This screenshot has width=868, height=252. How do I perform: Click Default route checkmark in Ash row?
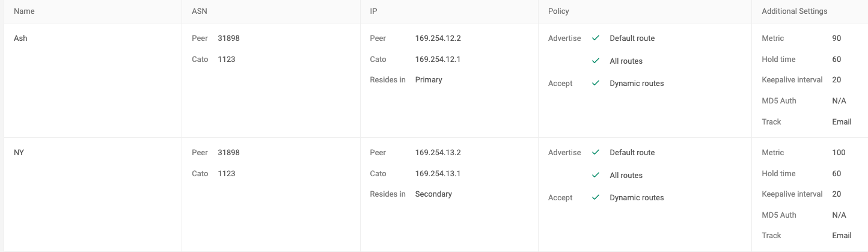click(x=596, y=38)
